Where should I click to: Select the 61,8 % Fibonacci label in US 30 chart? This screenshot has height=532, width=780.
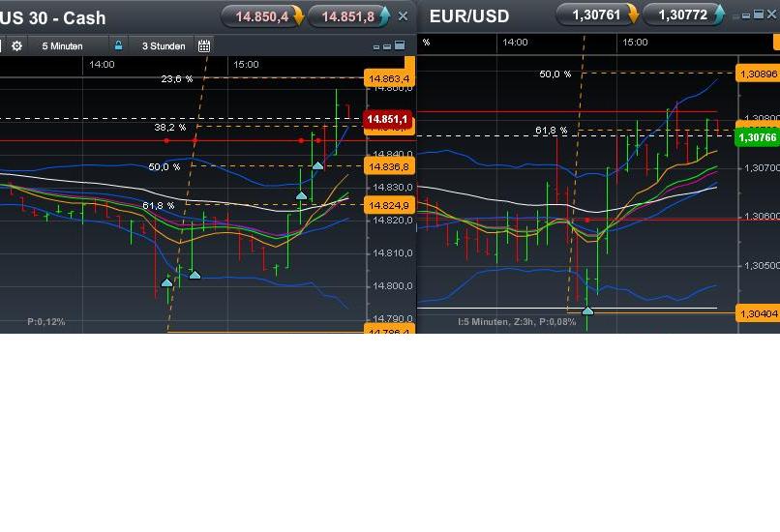(x=158, y=205)
